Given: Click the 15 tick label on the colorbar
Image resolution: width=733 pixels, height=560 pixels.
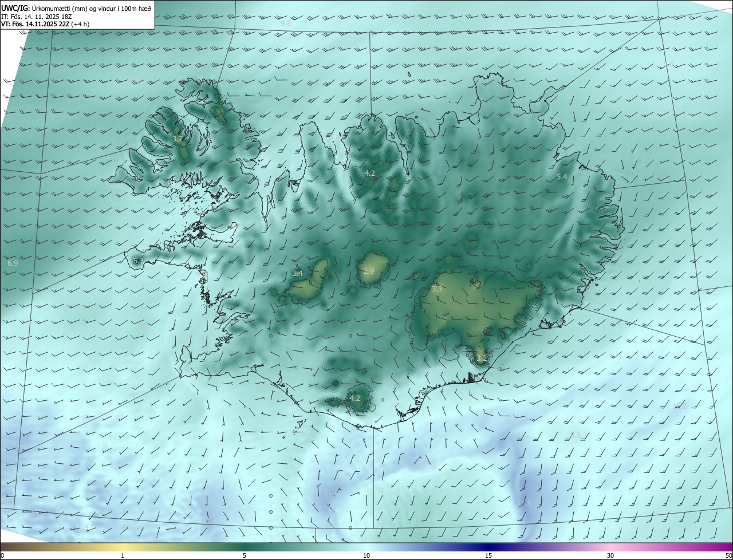Looking at the screenshot, I should click(x=488, y=555).
